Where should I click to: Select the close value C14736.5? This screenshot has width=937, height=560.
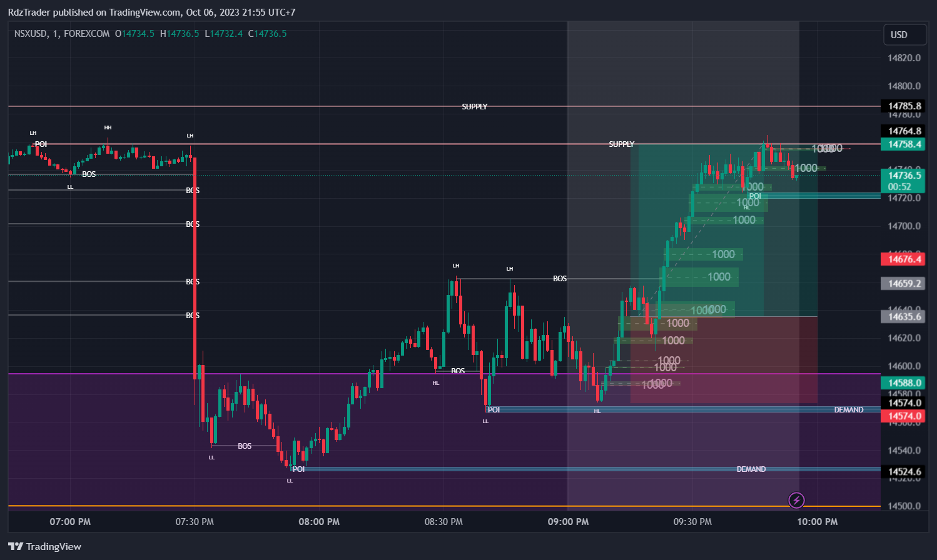coord(268,34)
